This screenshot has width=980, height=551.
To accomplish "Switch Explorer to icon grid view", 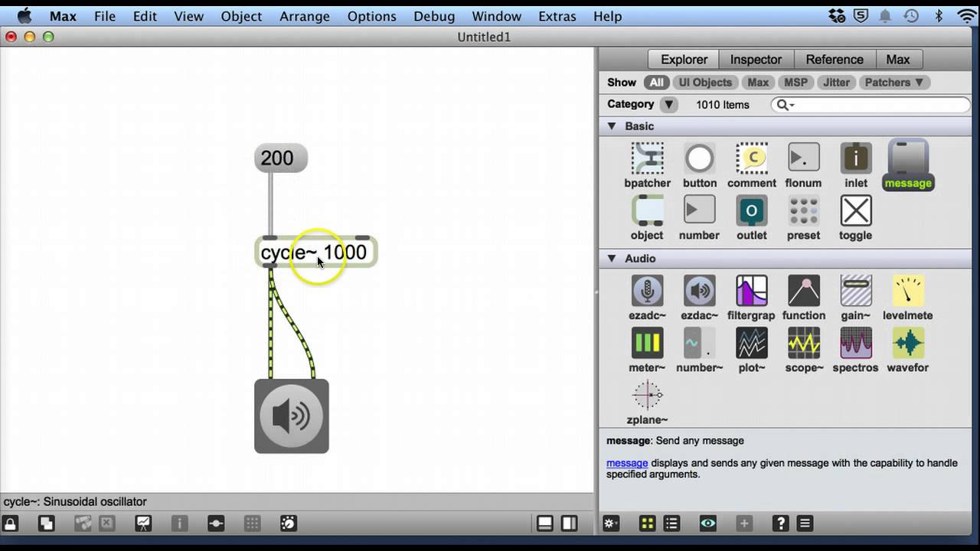I will pyautogui.click(x=647, y=523).
